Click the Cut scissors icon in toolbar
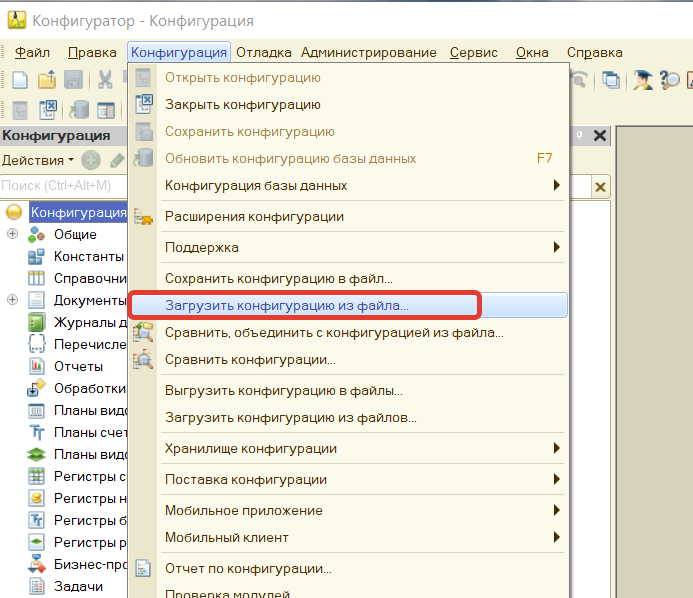 pos(104,80)
